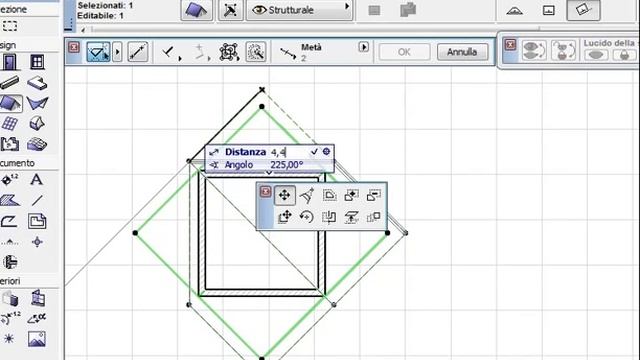Select the tilted plane icon in Info Box

coord(584,10)
